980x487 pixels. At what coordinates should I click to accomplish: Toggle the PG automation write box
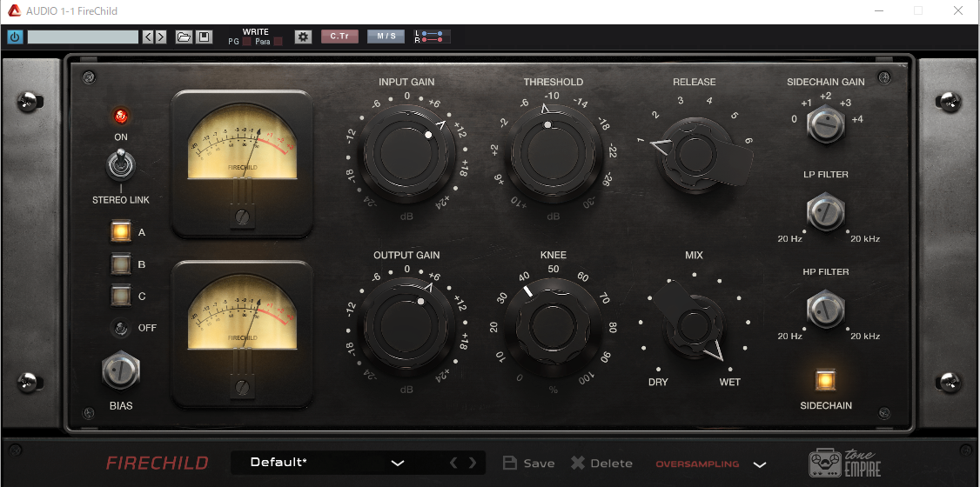click(x=247, y=42)
